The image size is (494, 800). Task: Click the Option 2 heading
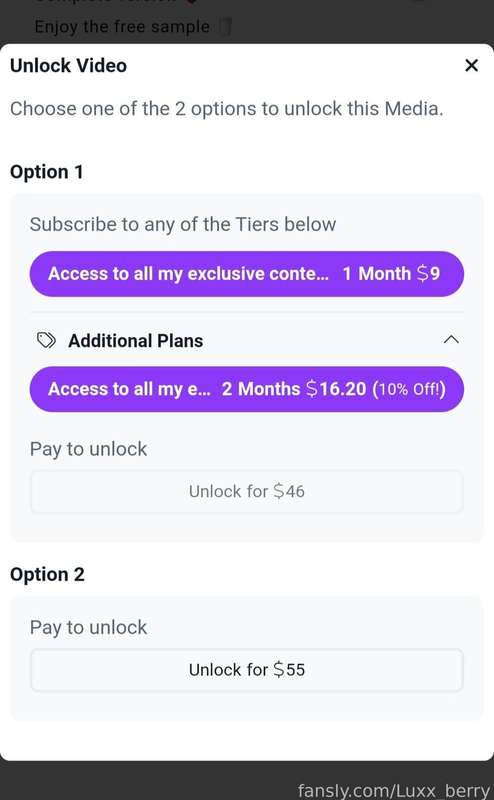point(47,574)
